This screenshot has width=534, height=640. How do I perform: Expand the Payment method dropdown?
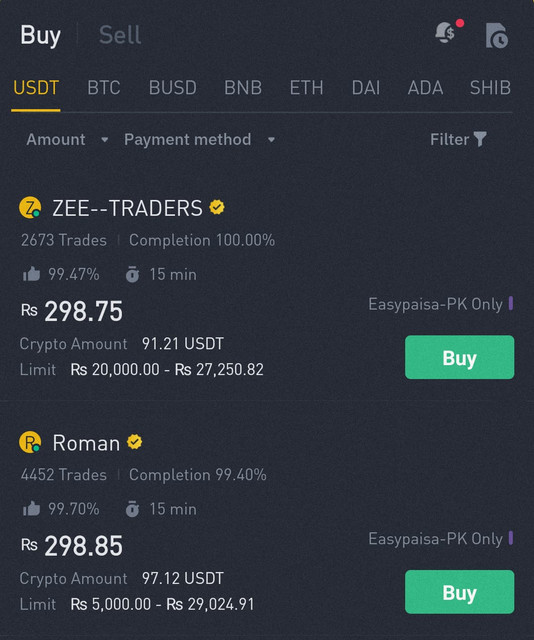(200, 140)
